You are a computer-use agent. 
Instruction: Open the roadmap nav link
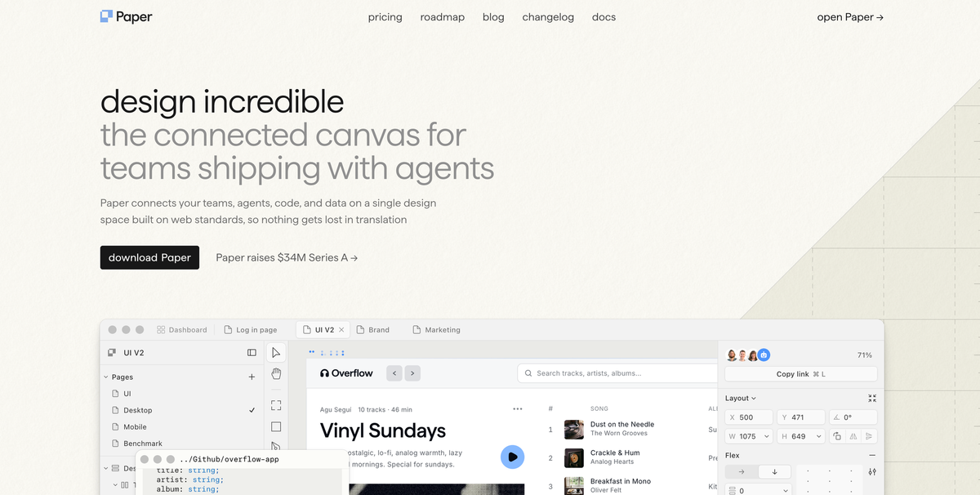pos(443,17)
